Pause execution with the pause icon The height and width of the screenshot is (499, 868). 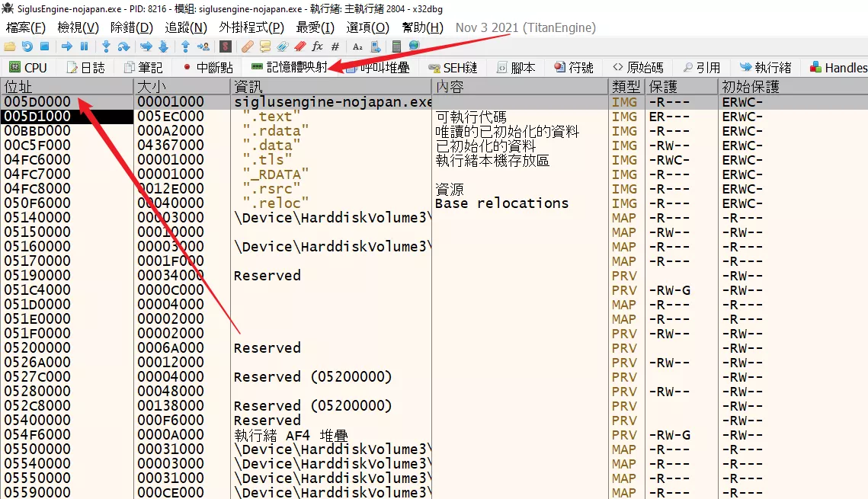[84, 46]
